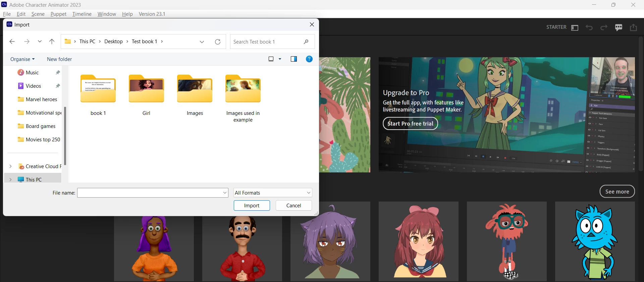Screen dimensions: 644x282
Task: Click the Import button
Action: [x=252, y=205]
